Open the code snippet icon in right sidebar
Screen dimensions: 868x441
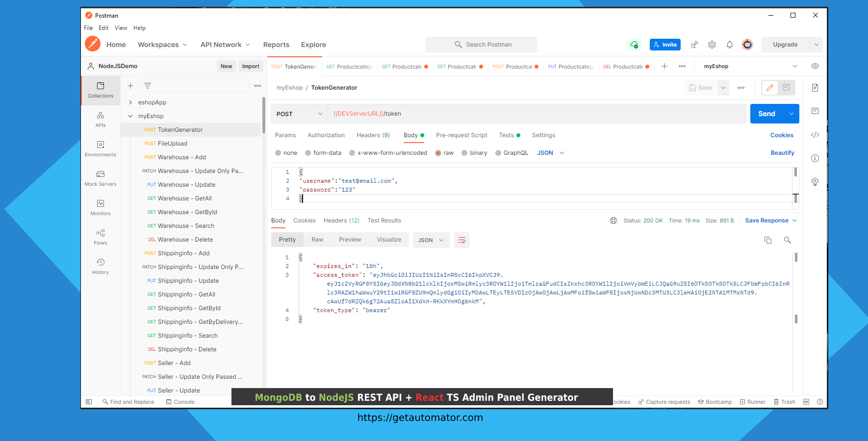(815, 135)
